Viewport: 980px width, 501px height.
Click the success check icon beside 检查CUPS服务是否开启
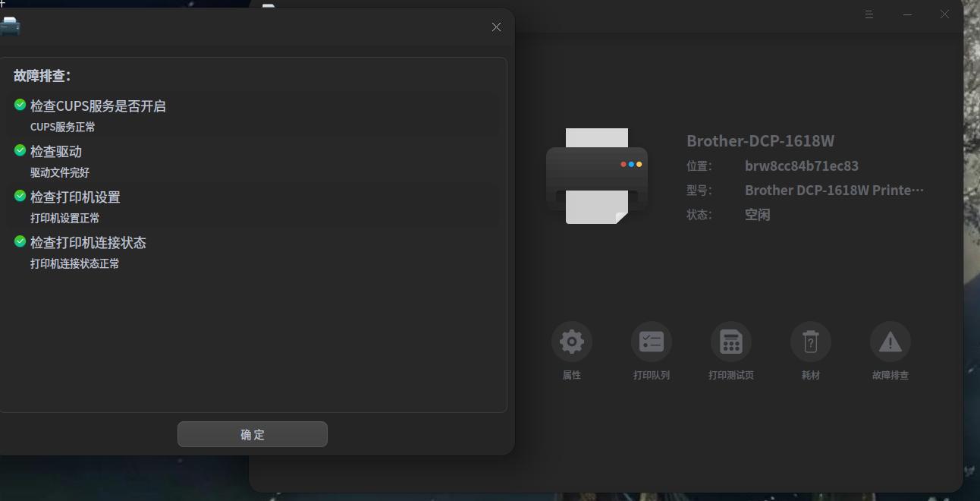point(19,105)
